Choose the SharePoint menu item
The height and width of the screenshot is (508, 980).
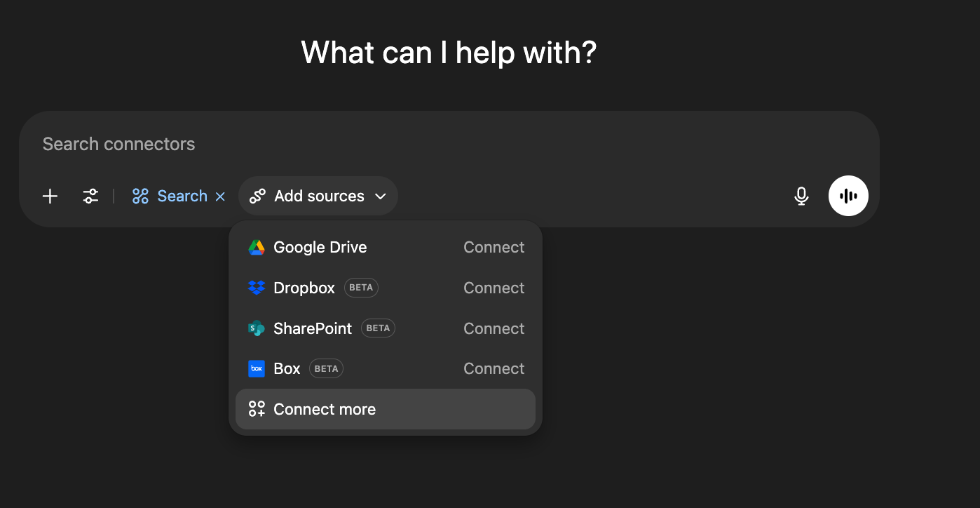(x=313, y=328)
